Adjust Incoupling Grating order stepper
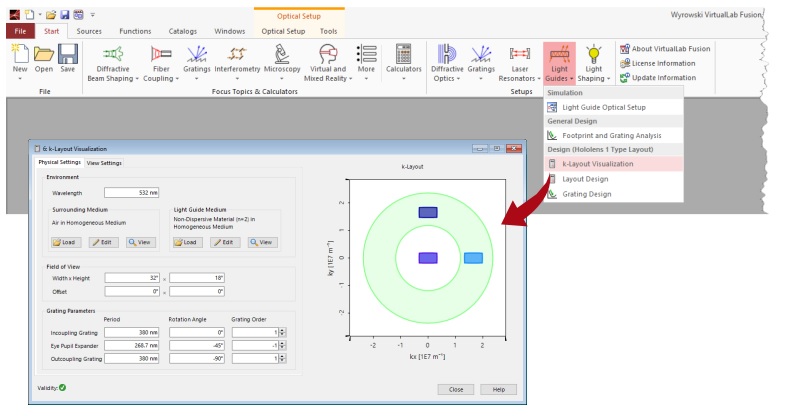Viewport: 786px width, 416px height. pyautogui.click(x=282, y=332)
